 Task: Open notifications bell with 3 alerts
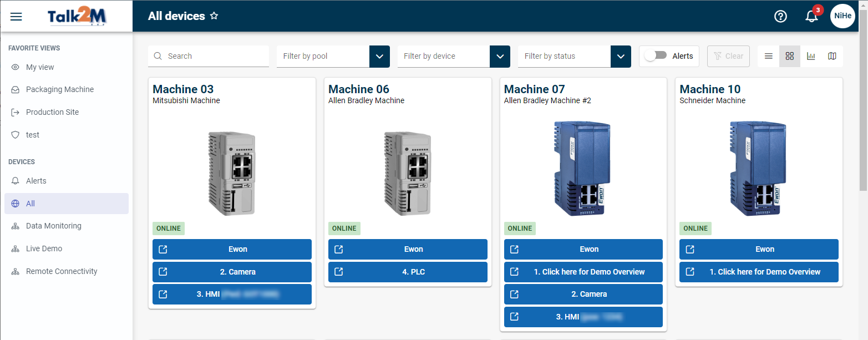click(x=811, y=16)
